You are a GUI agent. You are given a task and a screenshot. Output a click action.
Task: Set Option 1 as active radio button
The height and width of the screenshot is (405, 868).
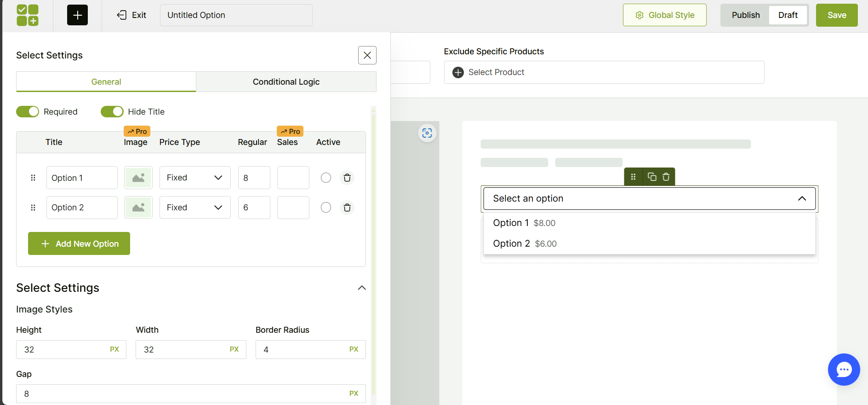[x=326, y=178]
